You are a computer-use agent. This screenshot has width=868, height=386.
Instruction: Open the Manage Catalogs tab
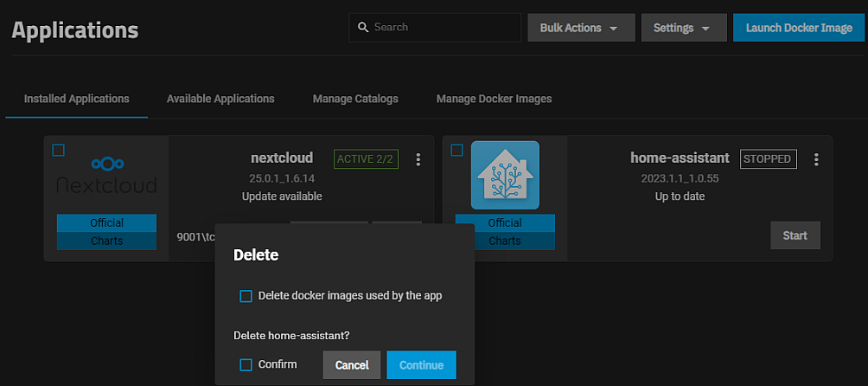point(355,100)
